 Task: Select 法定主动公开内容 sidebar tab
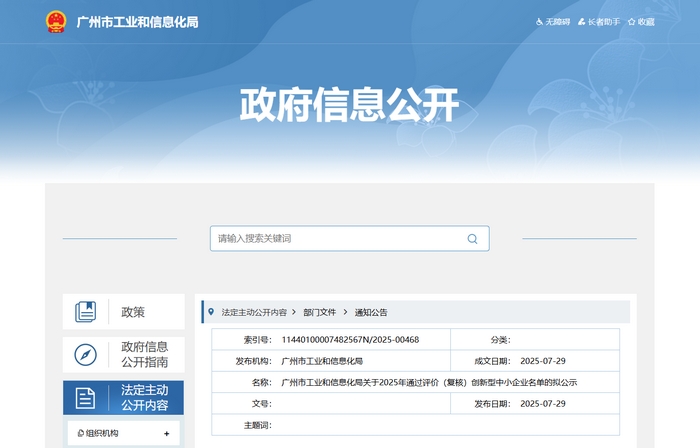pyautogui.click(x=124, y=398)
